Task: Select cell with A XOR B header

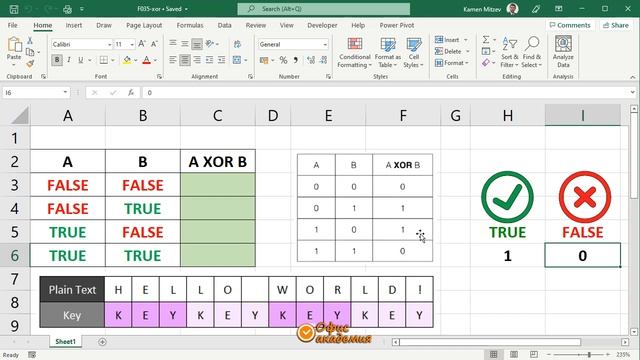Action: [x=218, y=162]
